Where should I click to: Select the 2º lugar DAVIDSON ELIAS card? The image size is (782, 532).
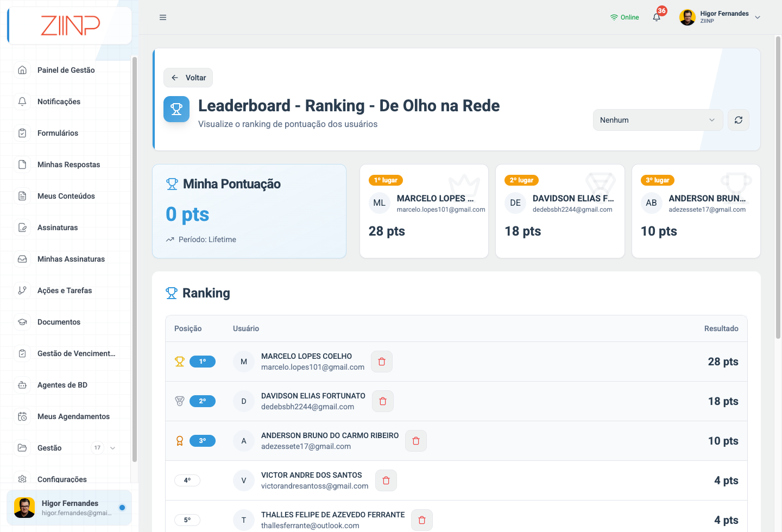pos(560,211)
